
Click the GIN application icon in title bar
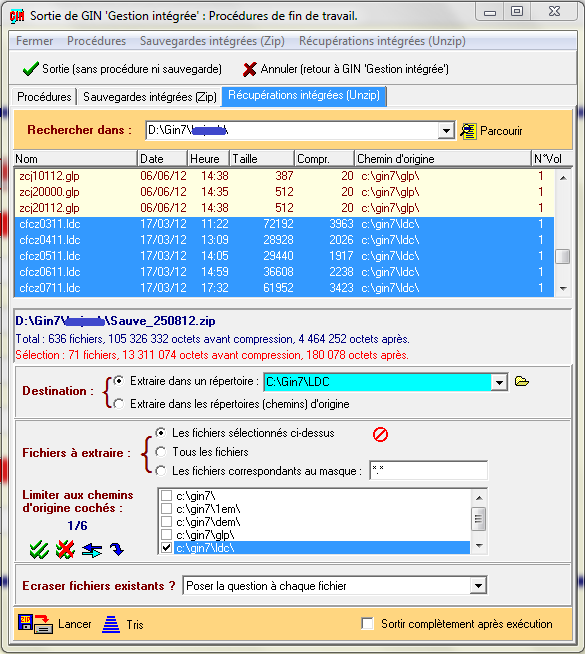coord(17,16)
